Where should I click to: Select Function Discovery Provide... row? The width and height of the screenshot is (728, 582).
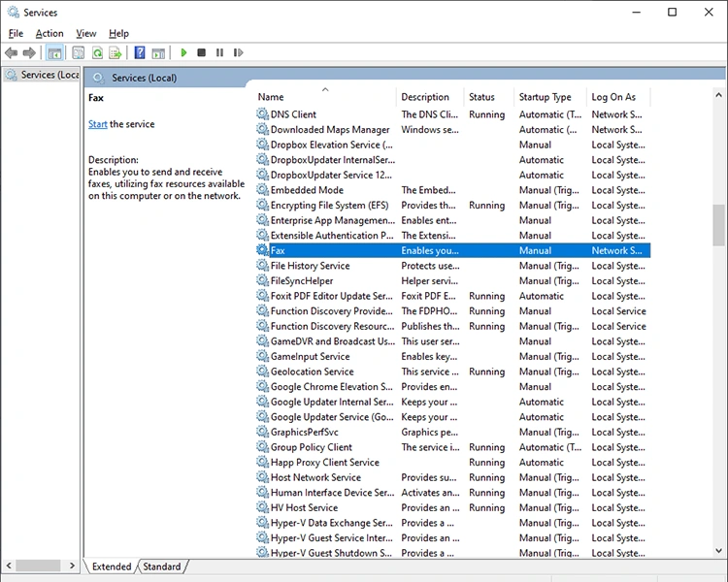[x=452, y=311]
